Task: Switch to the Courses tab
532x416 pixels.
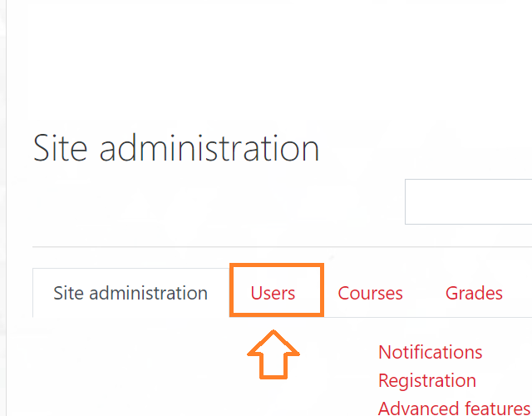Action: (370, 294)
